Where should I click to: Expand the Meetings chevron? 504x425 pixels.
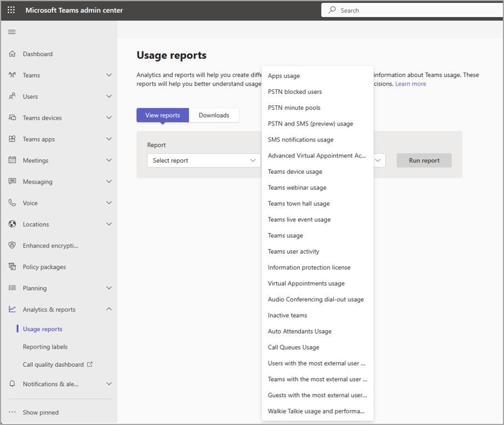[x=109, y=160]
